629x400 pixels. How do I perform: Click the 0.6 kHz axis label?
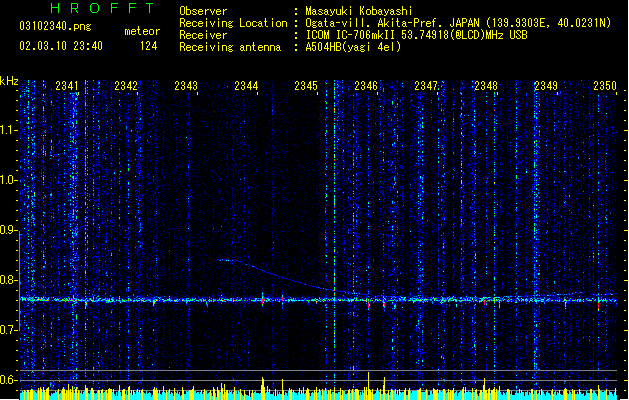[9, 380]
